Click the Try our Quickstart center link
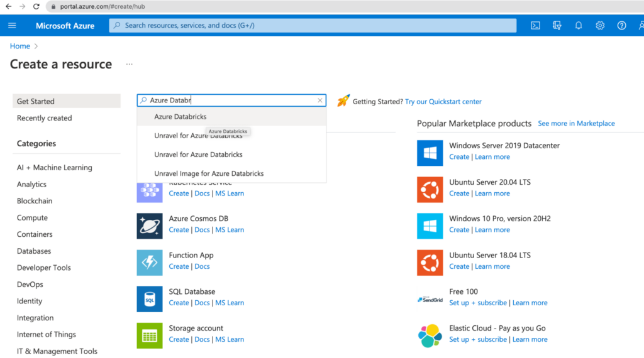This screenshot has height=358, width=644. 443,101
